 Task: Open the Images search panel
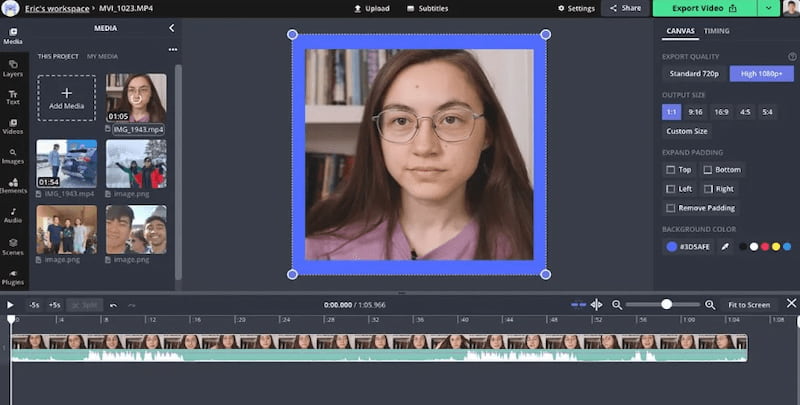tap(13, 157)
